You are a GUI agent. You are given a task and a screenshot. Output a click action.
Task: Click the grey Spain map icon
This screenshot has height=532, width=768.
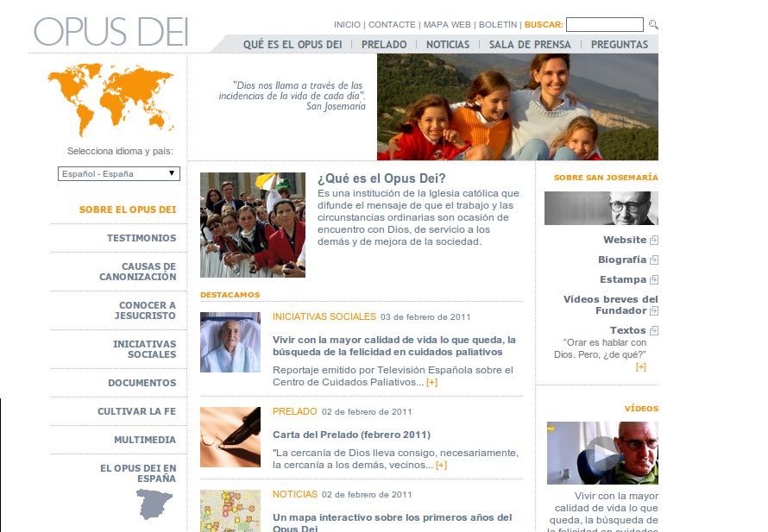(154, 504)
